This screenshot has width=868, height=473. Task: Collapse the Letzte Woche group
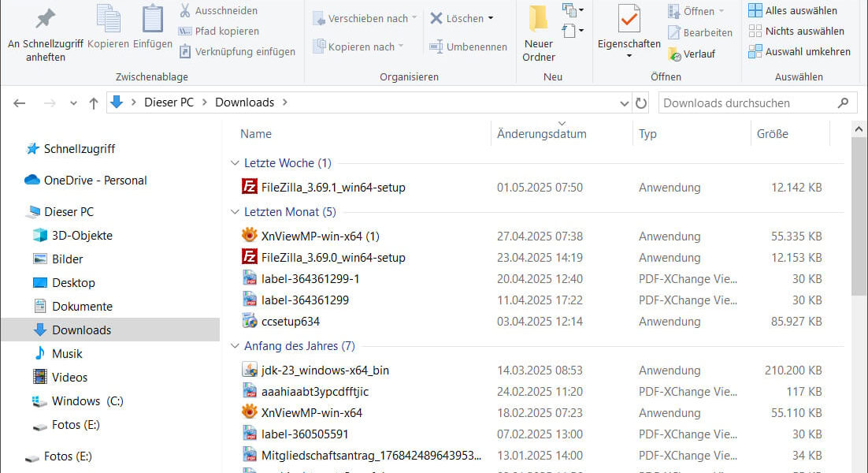(x=235, y=163)
